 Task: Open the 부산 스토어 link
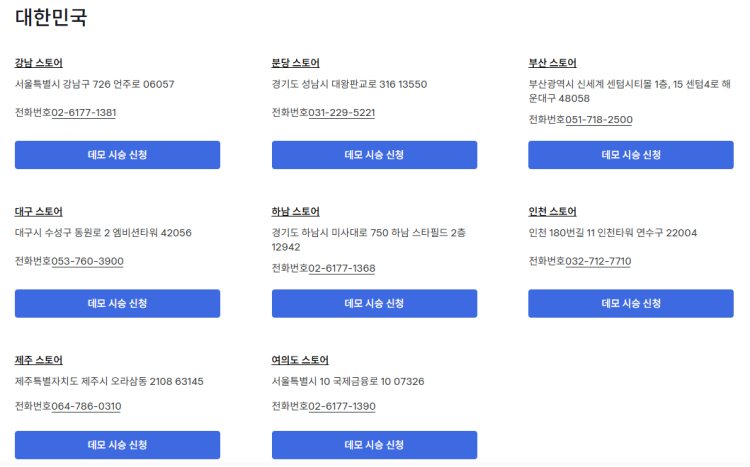point(552,63)
